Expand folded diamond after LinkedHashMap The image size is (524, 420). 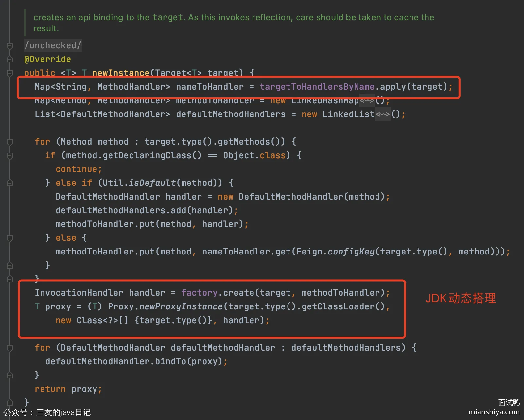pos(367,101)
